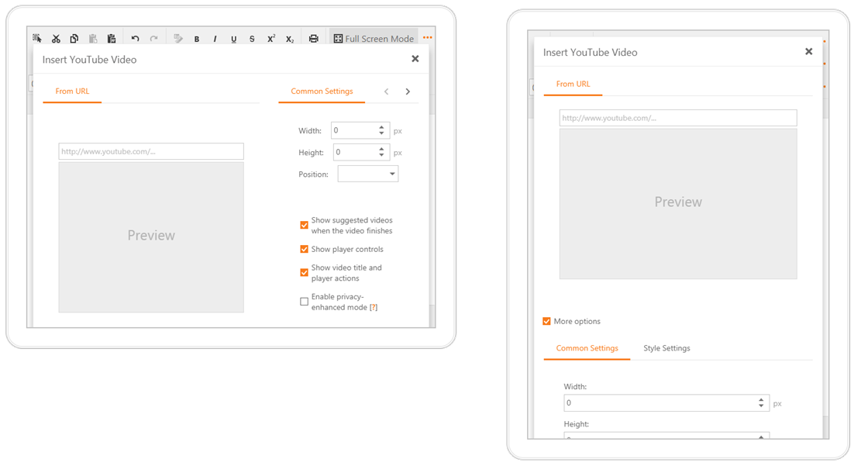The image size is (868, 473).
Task: Click the Print icon
Action: coord(314,39)
